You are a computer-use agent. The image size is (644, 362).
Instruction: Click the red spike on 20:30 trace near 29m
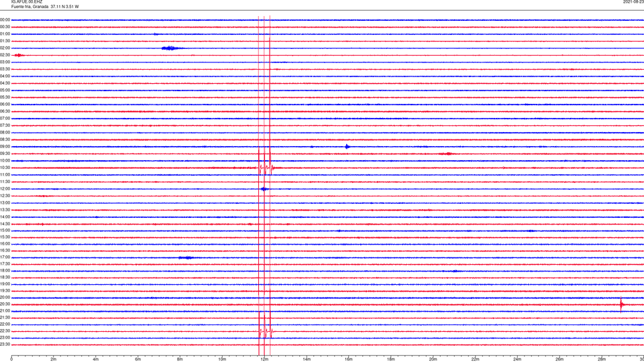tap(621, 304)
